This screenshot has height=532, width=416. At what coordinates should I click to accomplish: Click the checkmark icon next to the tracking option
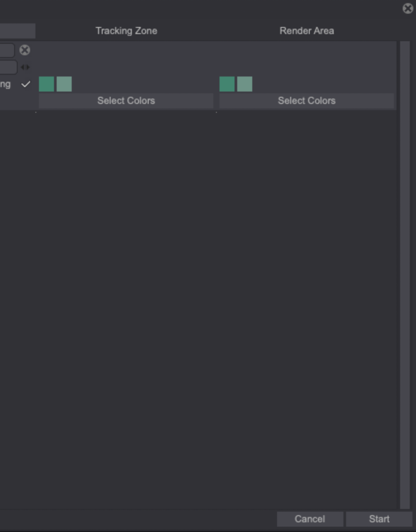click(26, 84)
